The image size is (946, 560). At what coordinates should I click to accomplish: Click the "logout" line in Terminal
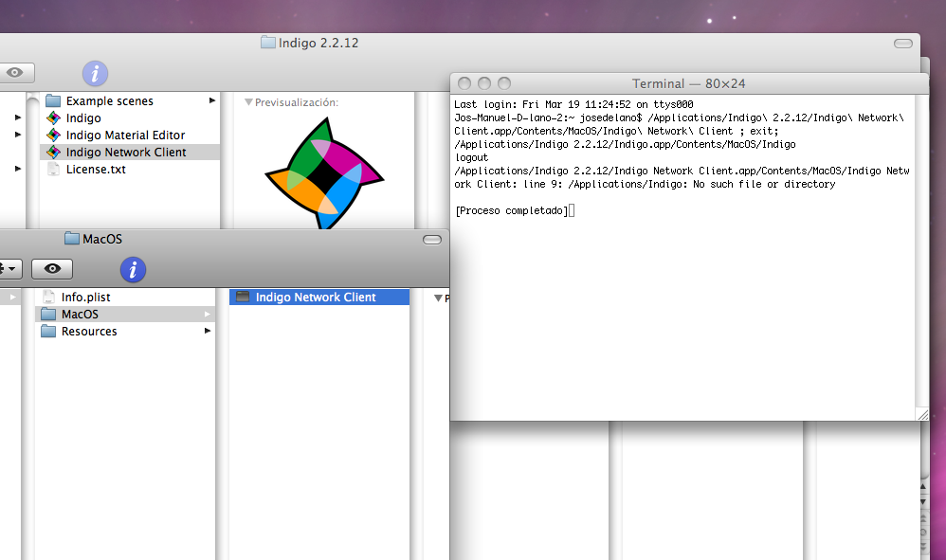471,157
